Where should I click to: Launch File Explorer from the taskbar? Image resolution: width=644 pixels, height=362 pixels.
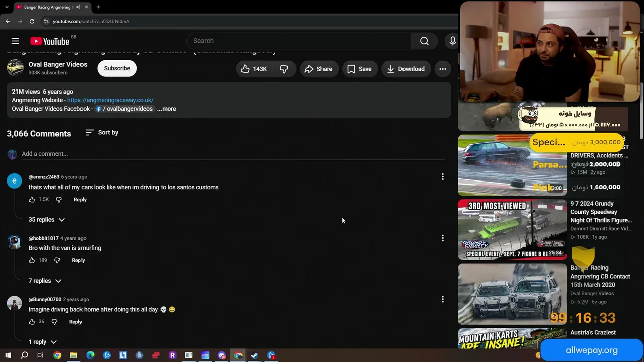point(73,355)
